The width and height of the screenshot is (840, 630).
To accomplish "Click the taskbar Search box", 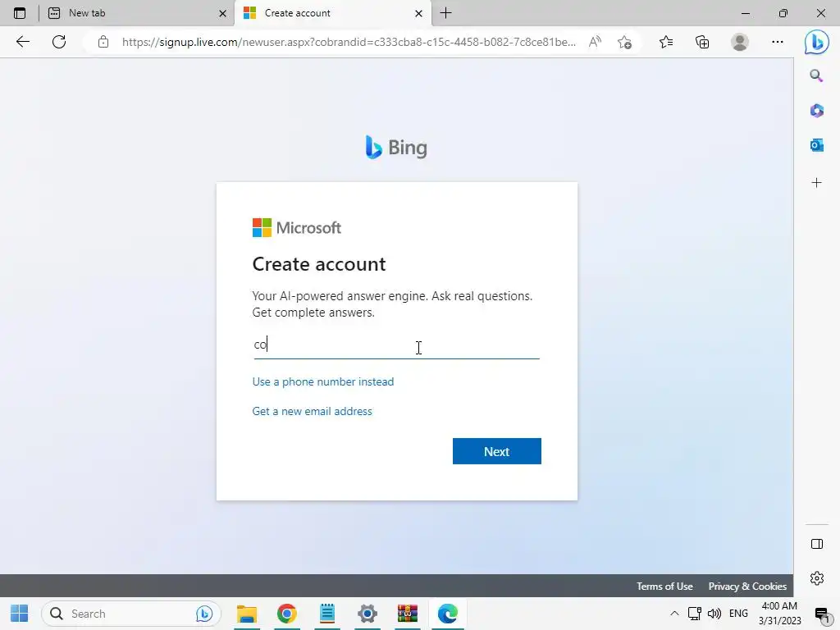I will tap(130, 614).
